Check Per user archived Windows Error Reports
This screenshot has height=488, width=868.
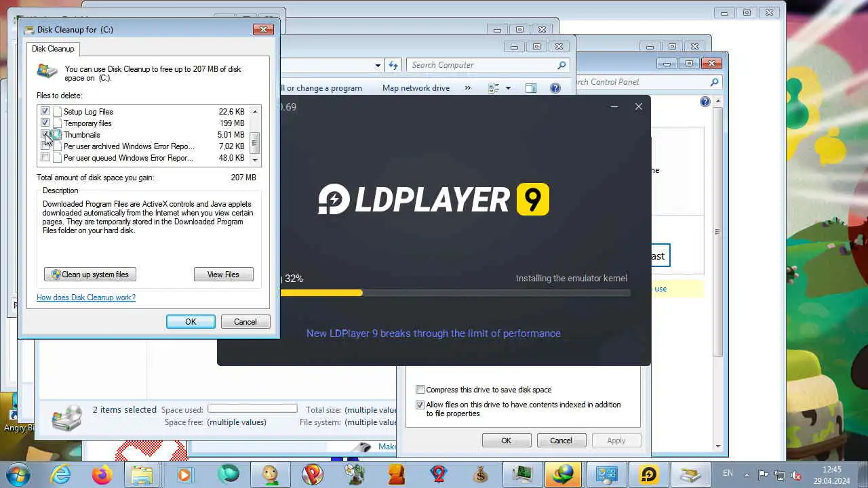pyautogui.click(x=45, y=146)
